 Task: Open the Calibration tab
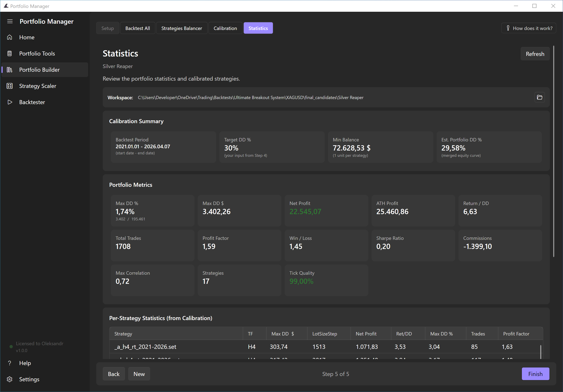pos(225,28)
